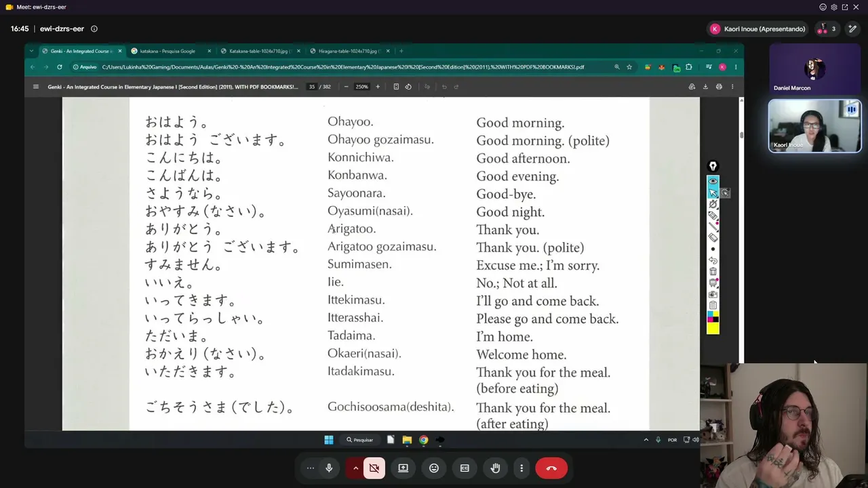This screenshot has width=868, height=488.
Task: Click the zoom 250% field in PDF toolbar
Action: click(362, 87)
